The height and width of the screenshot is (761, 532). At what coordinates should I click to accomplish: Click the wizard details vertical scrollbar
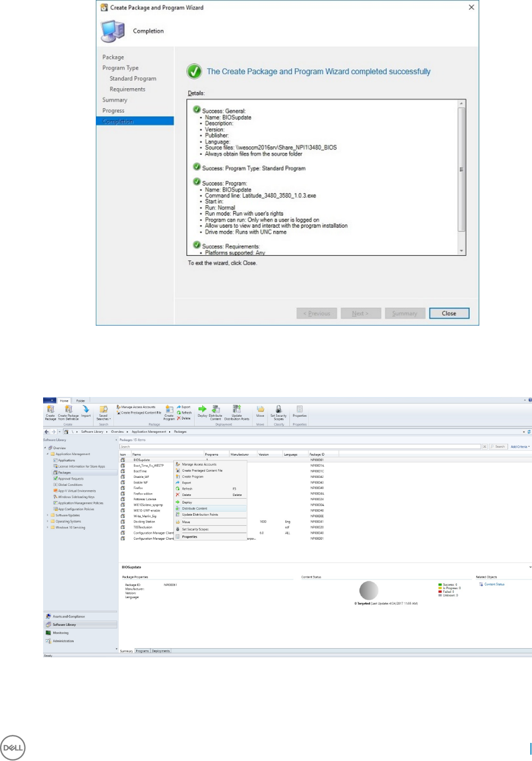tap(462, 177)
